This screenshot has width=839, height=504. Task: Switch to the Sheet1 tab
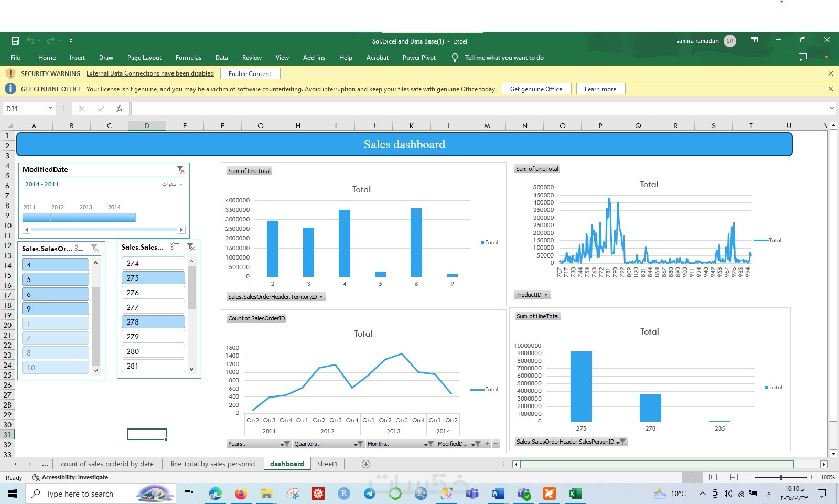click(x=327, y=464)
